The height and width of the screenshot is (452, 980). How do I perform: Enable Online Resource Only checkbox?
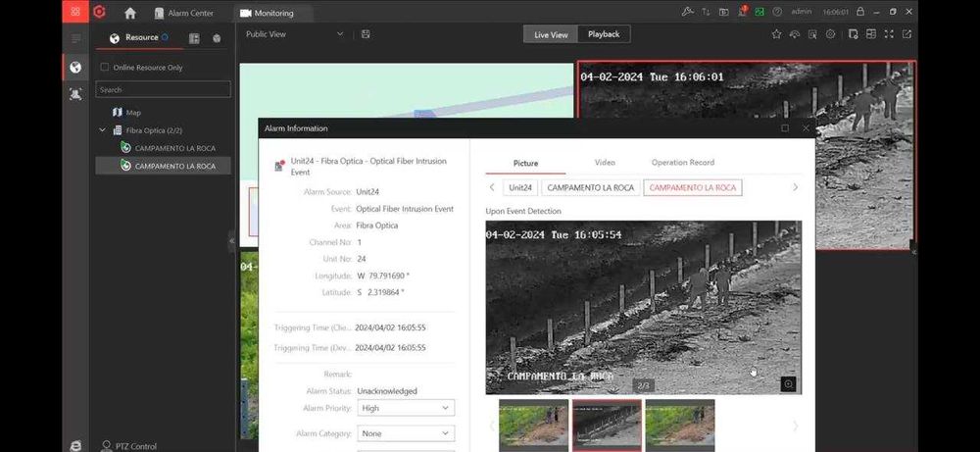(x=105, y=67)
